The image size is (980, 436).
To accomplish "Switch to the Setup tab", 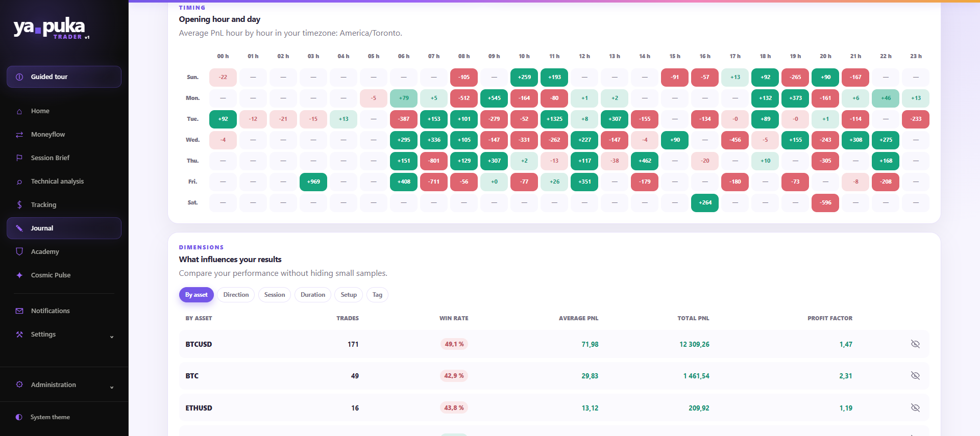I will 349,295.
